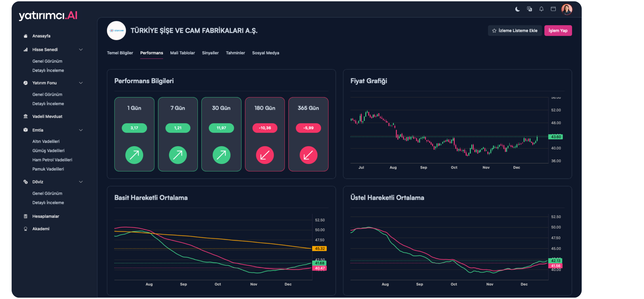Click the Vadeli Mevduat bank icon

tap(25, 116)
